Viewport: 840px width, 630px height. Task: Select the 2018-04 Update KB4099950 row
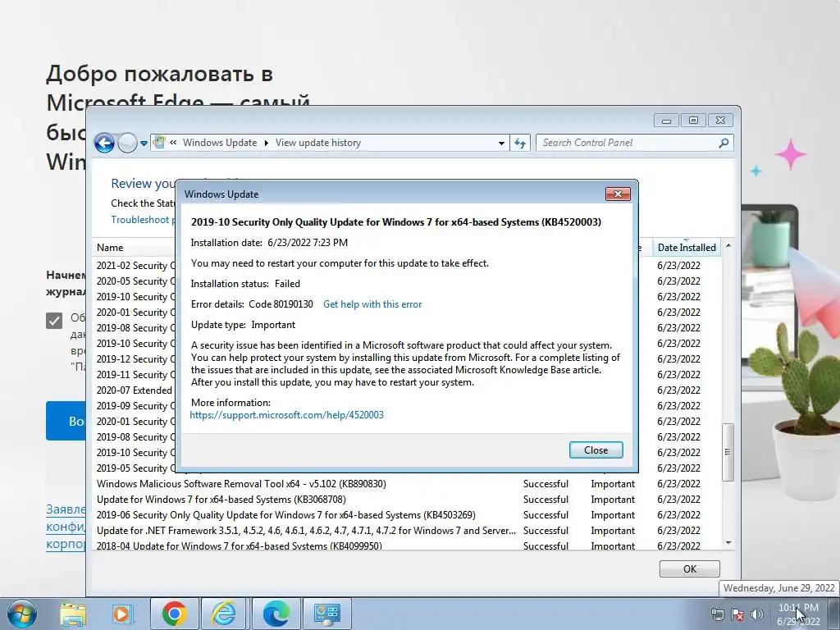(x=407, y=546)
